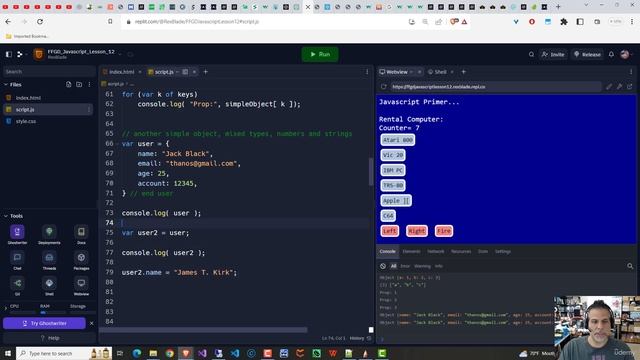640x360 pixels.
Task: Search the console with magnifier icon
Action: click(630, 266)
